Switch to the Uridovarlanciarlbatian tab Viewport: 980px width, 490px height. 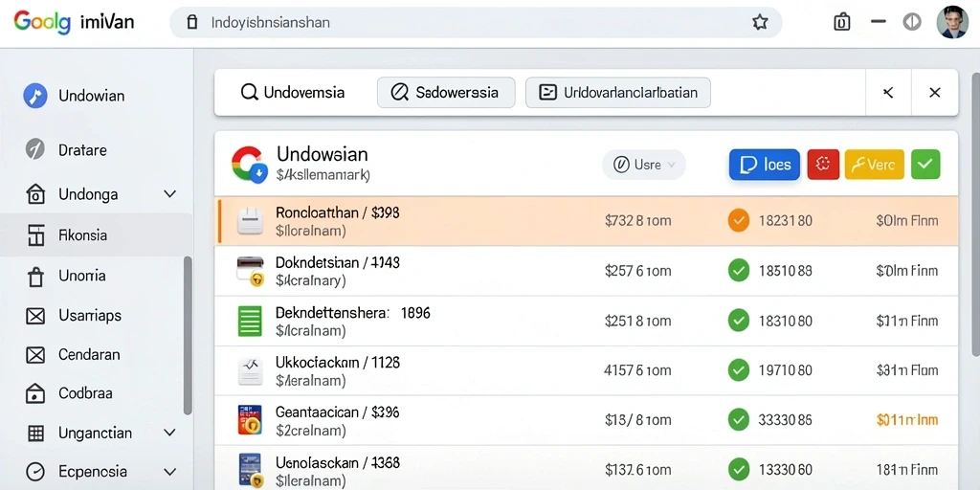[618, 93]
